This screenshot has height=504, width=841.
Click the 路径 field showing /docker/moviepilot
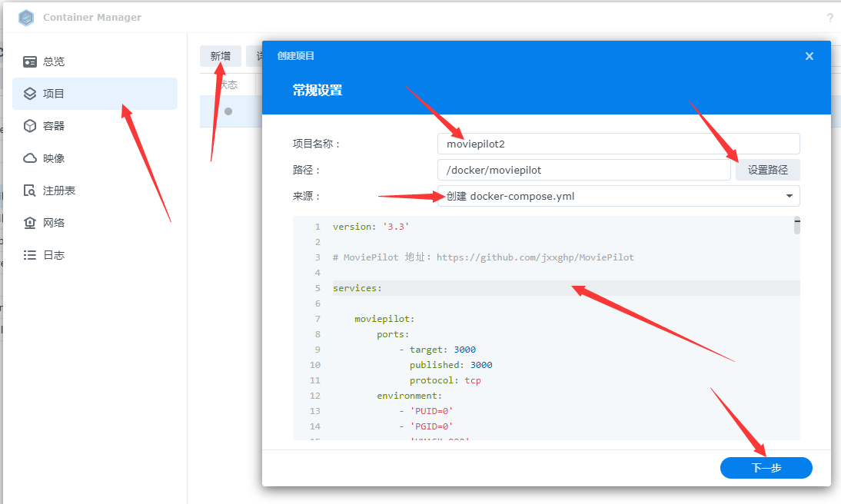point(583,170)
